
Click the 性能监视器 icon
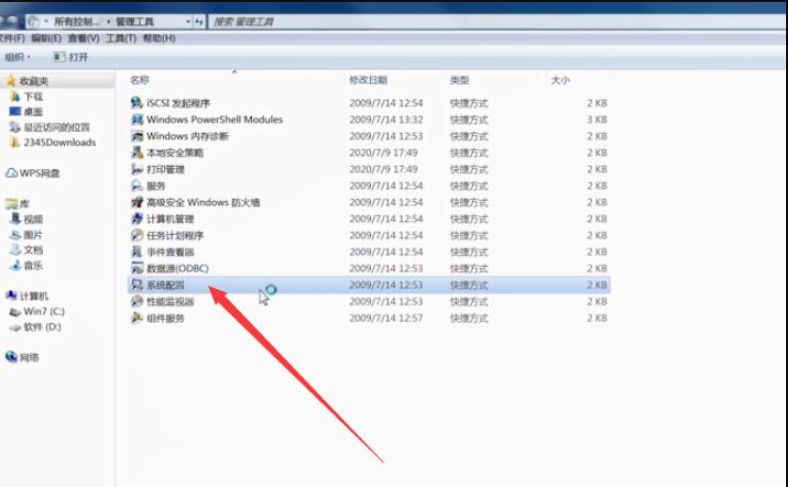pyautogui.click(x=138, y=301)
